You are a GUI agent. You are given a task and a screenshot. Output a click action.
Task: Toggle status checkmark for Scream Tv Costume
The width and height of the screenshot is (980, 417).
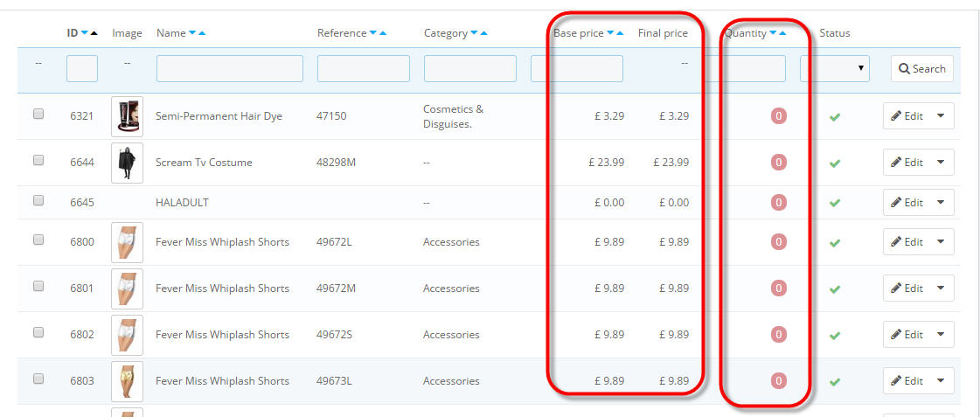click(834, 163)
